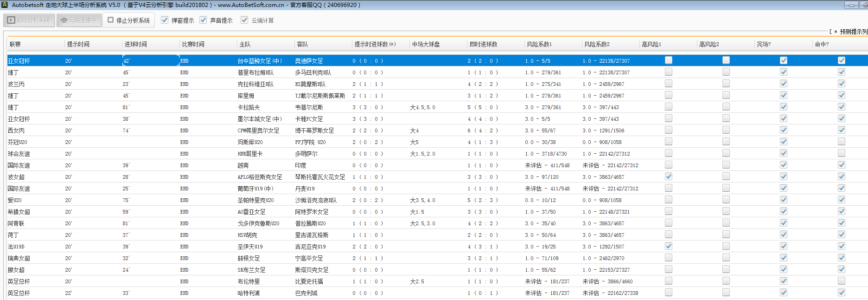Toggle the 云端计算 checkbox
The width and height of the screenshot is (868, 300).
[x=244, y=20]
